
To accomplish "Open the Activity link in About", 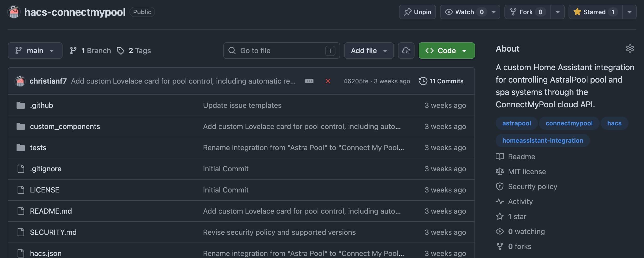I will click(520, 201).
